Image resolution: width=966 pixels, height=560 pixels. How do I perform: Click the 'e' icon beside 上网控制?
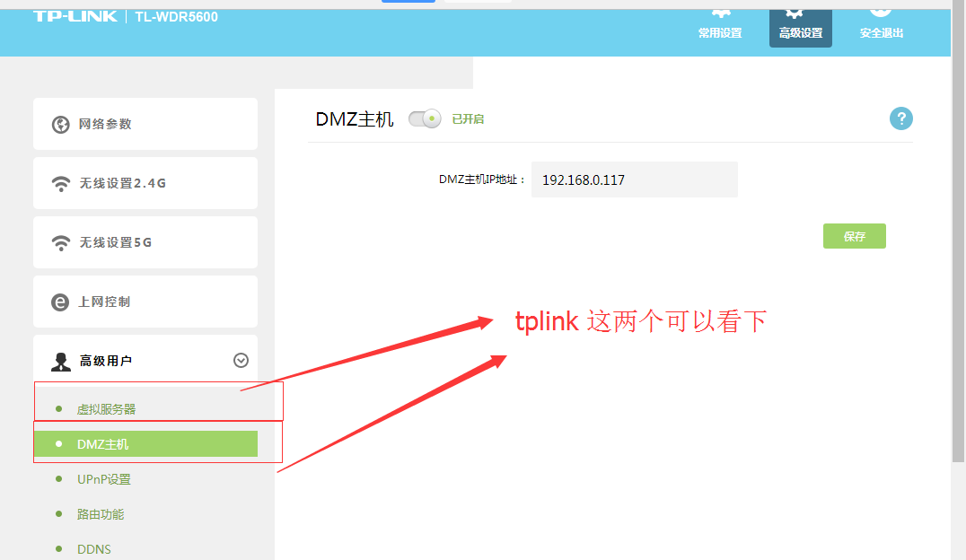coord(60,302)
